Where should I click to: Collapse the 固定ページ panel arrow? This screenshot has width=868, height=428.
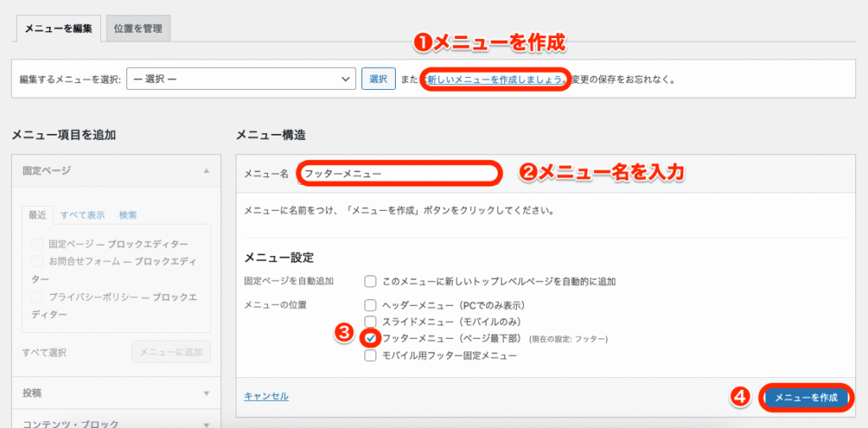pyautogui.click(x=206, y=170)
